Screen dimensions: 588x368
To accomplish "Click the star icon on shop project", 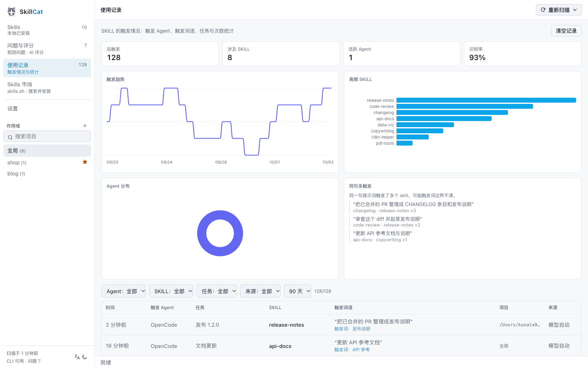I will [85, 162].
